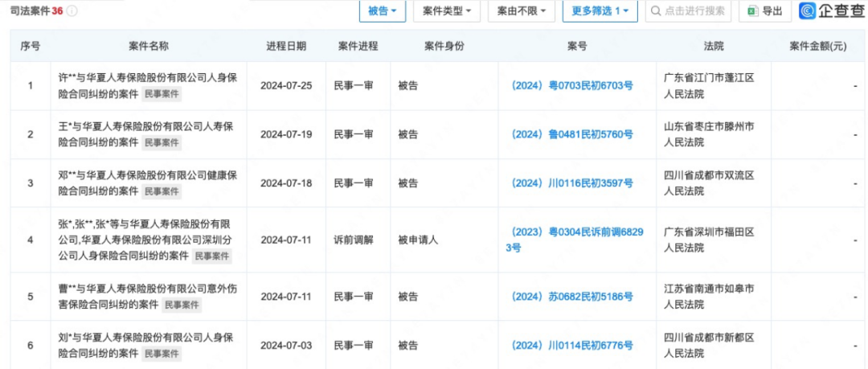Select the case name starting with 刘*
The height and width of the screenshot is (369, 868).
point(148,346)
